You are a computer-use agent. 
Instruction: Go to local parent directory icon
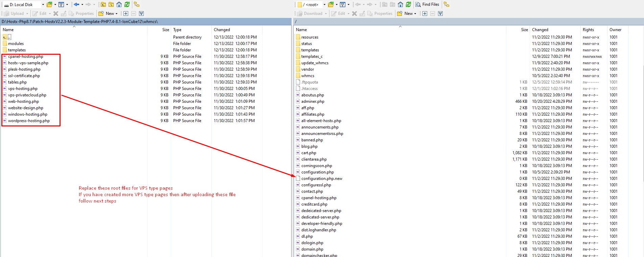[x=103, y=4]
